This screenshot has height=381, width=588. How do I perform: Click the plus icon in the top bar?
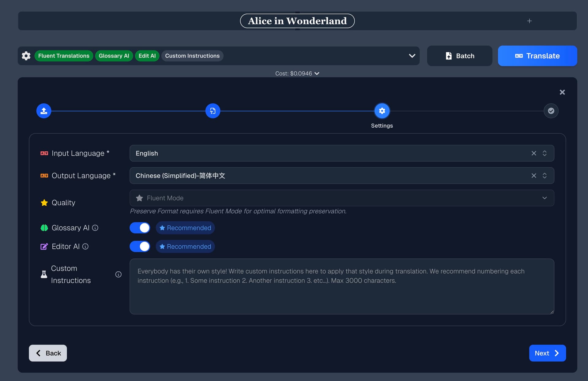pos(530,21)
